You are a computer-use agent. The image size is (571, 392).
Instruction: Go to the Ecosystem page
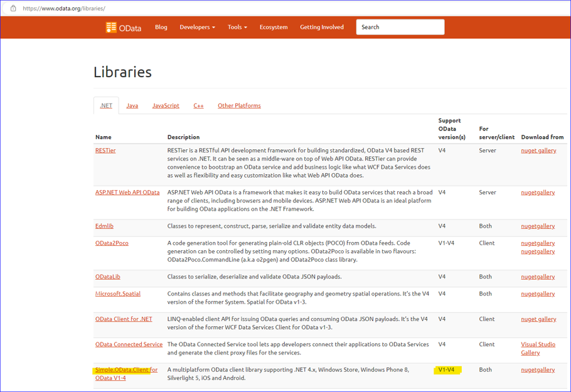pos(274,27)
